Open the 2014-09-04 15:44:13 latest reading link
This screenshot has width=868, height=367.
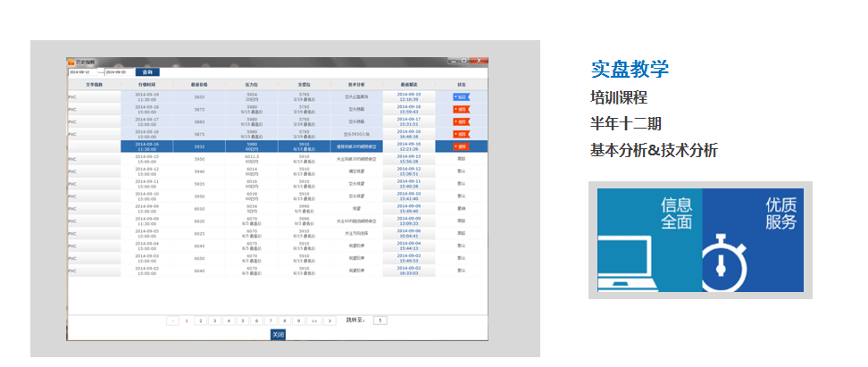(409, 246)
